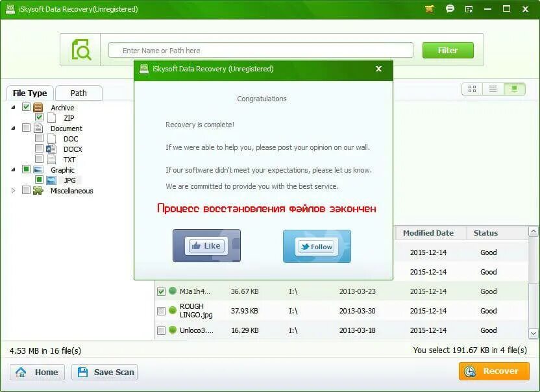540x392 pixels.
Task: Click the 36.67 KB size cell
Action: (x=245, y=291)
